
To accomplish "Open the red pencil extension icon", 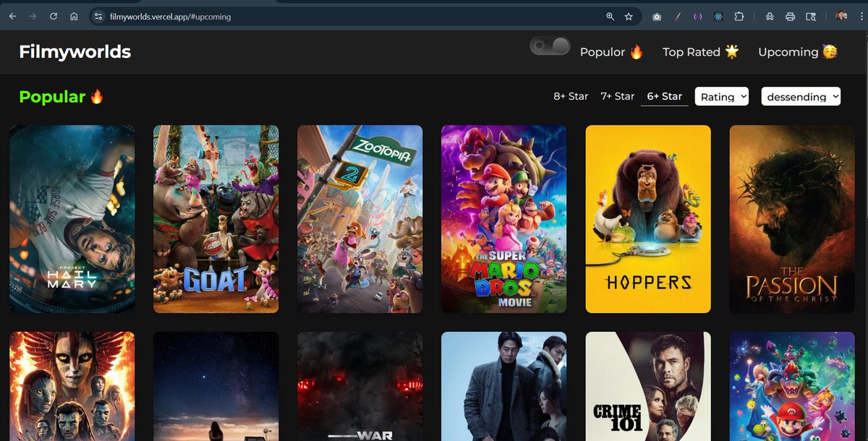I will [678, 16].
